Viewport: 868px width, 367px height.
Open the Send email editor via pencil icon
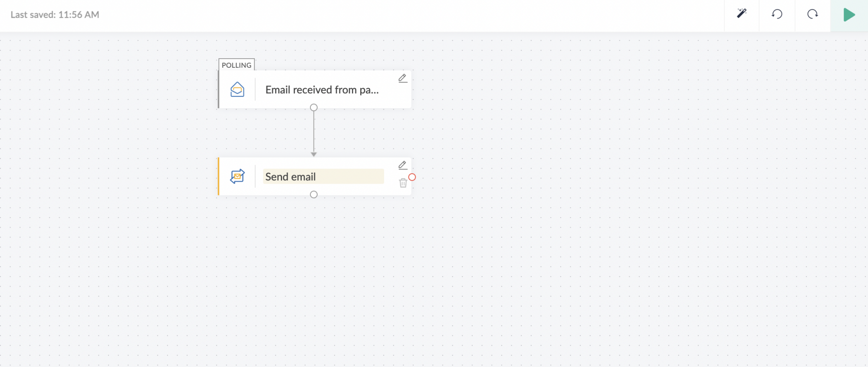pyautogui.click(x=403, y=165)
